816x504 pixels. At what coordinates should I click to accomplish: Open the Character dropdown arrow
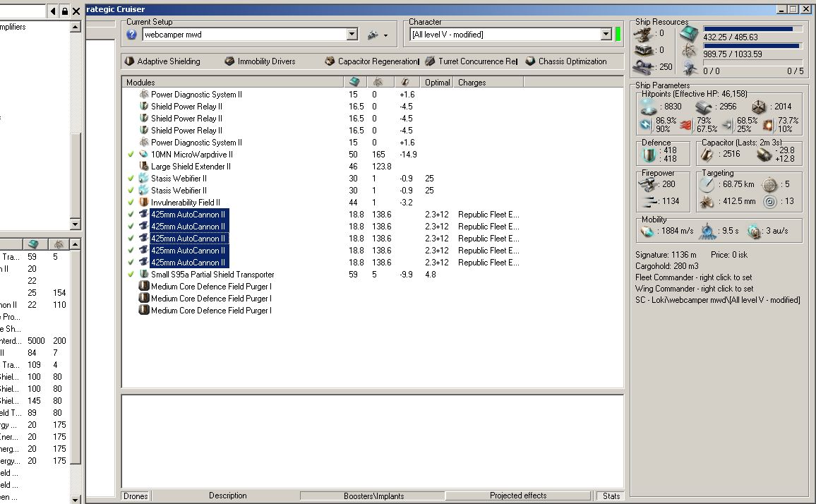[606, 35]
